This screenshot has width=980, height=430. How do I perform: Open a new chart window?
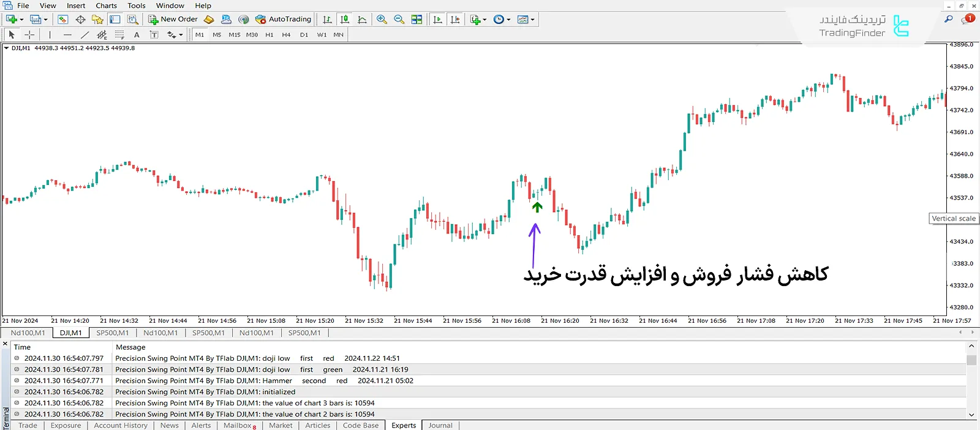click(10, 20)
